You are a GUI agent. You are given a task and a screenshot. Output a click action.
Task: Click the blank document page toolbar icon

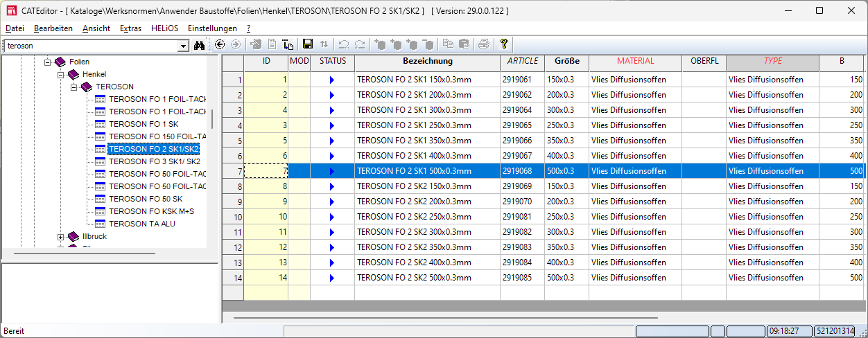(x=272, y=44)
